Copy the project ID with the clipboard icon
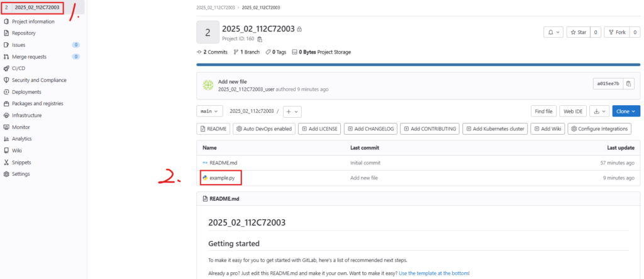This screenshot has height=279, width=644. pyautogui.click(x=260, y=39)
